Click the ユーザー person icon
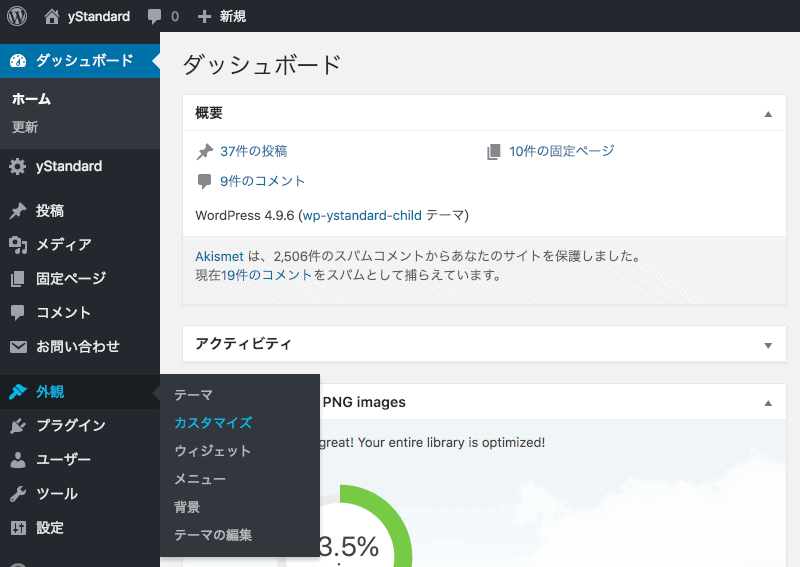Viewport: 800px width, 567px height. click(18, 460)
